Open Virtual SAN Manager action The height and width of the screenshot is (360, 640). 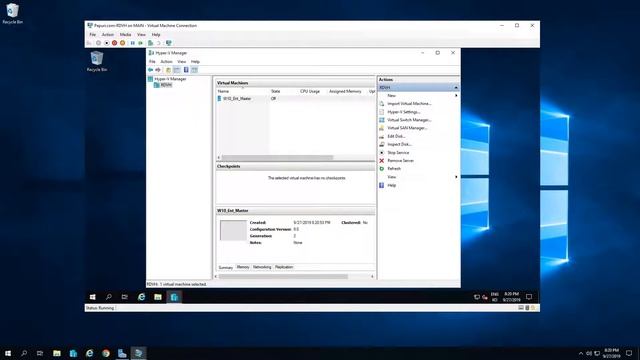[407, 128]
